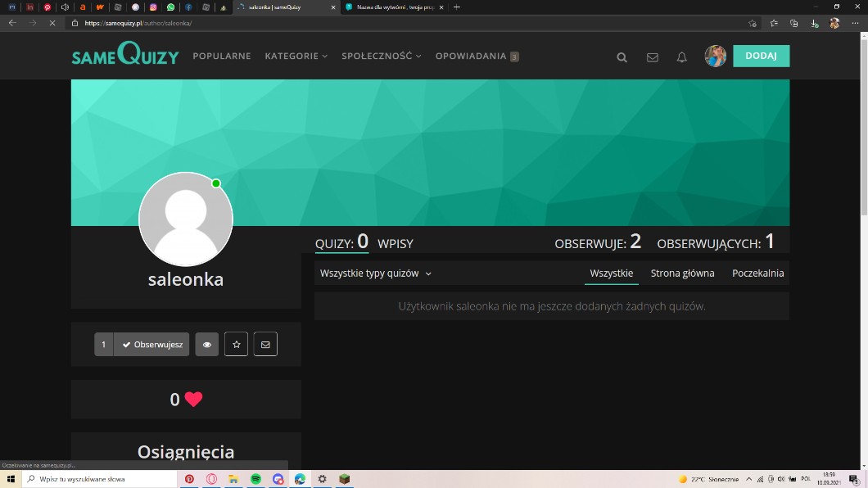
Task: Click the star icon under saleonka profile
Action: [x=236, y=345]
